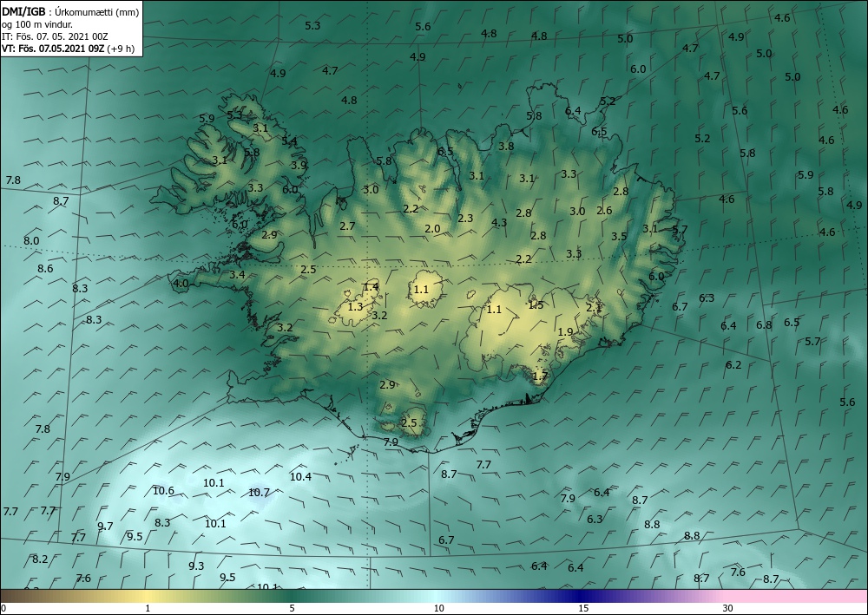
Task: Click the value '1.7' near the southeast coast
Action: [540, 376]
